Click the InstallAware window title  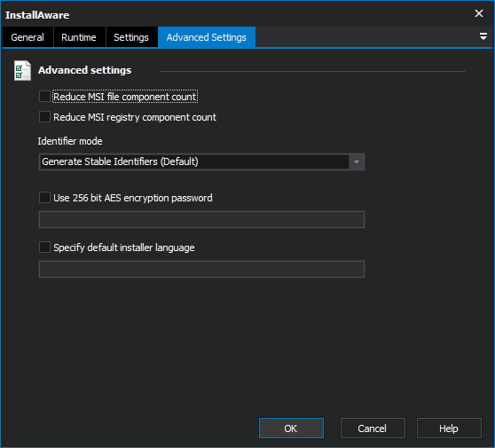coord(37,15)
